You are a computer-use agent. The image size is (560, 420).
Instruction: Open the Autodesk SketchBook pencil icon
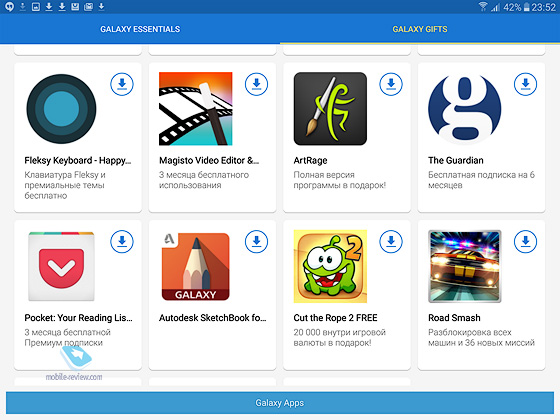coord(196,266)
